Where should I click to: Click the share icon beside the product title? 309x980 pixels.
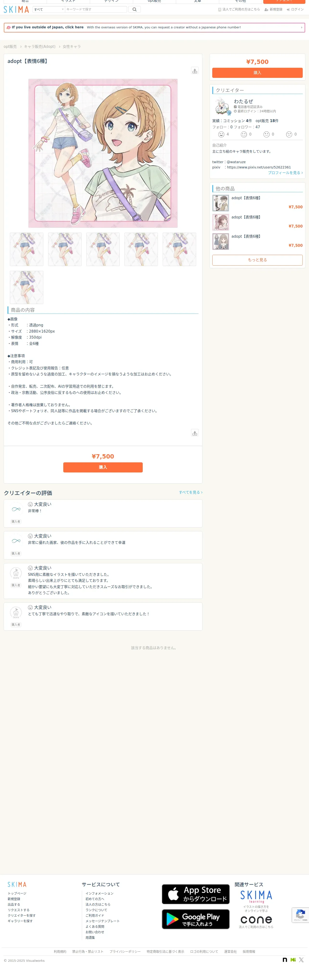tap(195, 71)
